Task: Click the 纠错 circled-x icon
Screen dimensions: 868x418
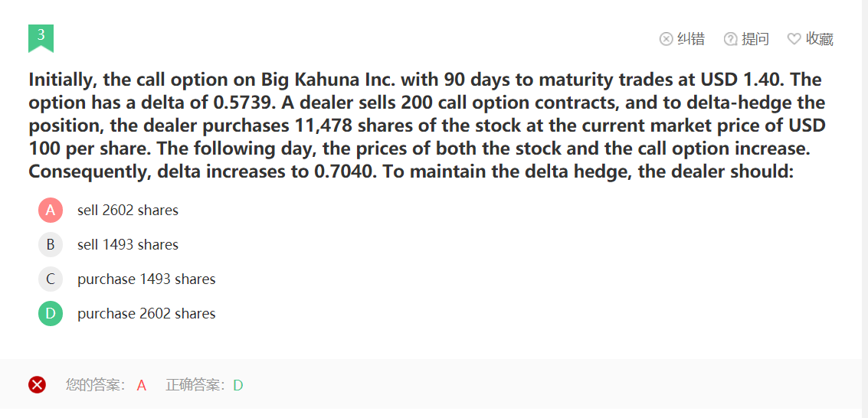Action: (666, 39)
